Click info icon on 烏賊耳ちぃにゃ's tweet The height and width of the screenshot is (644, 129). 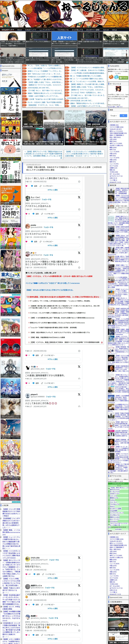point(79,600)
